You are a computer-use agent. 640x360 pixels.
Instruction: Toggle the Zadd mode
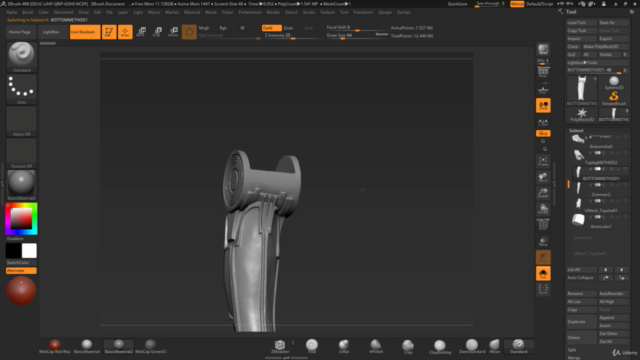pos(271,28)
